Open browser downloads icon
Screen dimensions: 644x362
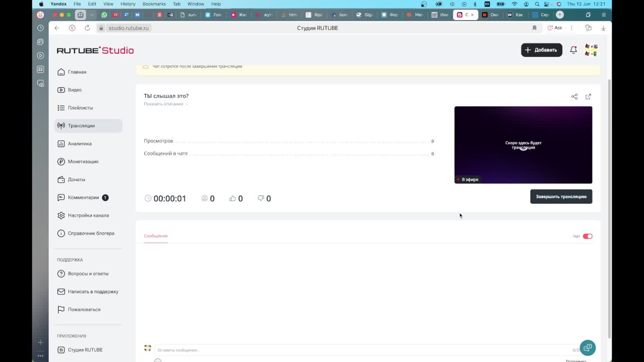click(x=603, y=28)
